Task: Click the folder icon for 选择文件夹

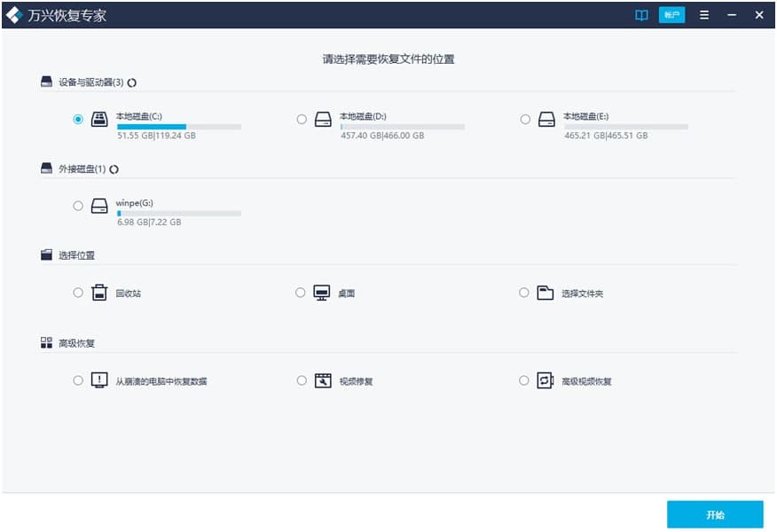Action: (x=545, y=293)
